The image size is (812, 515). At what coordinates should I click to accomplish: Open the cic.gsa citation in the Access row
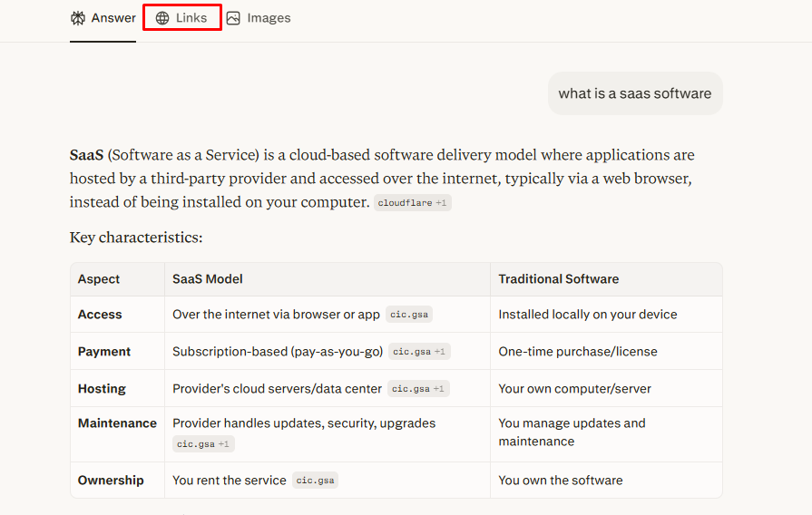click(408, 315)
